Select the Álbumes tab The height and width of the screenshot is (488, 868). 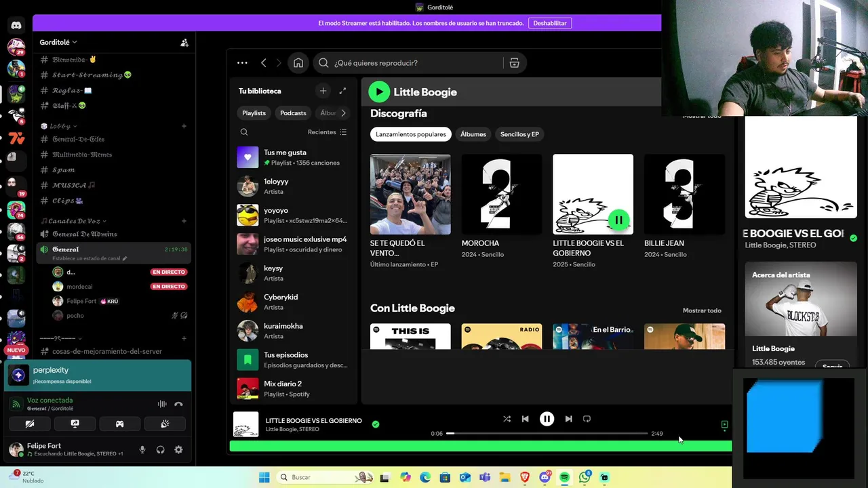(473, 134)
